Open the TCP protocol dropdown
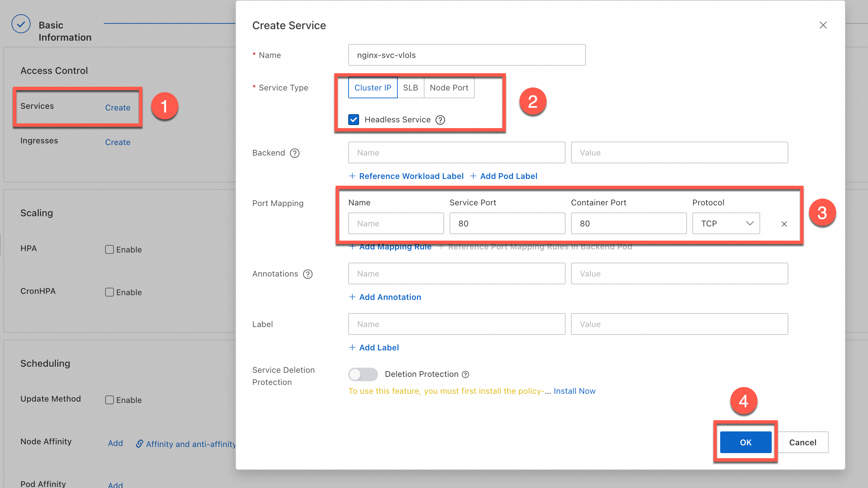The height and width of the screenshot is (488, 868). pyautogui.click(x=726, y=224)
